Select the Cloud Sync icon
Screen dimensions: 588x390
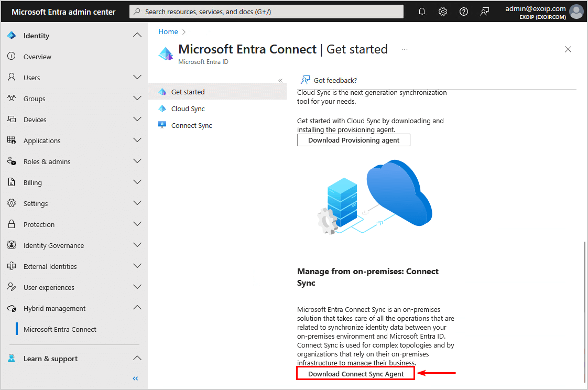click(x=162, y=109)
